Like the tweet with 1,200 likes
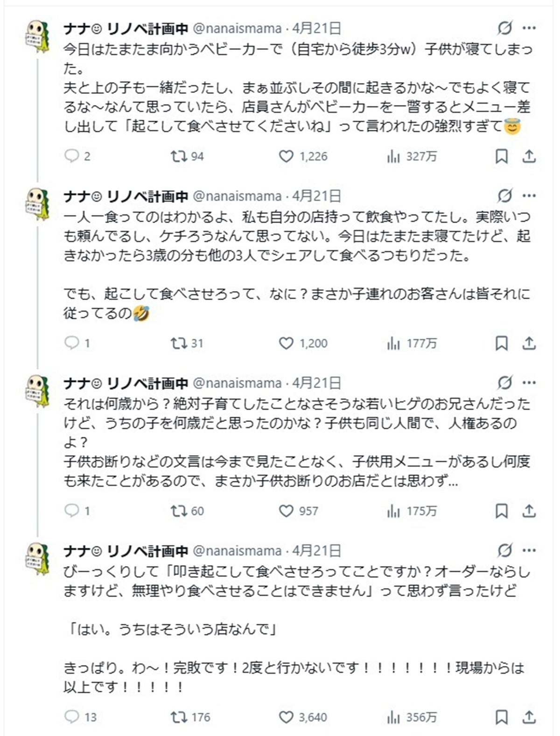 click(x=286, y=343)
